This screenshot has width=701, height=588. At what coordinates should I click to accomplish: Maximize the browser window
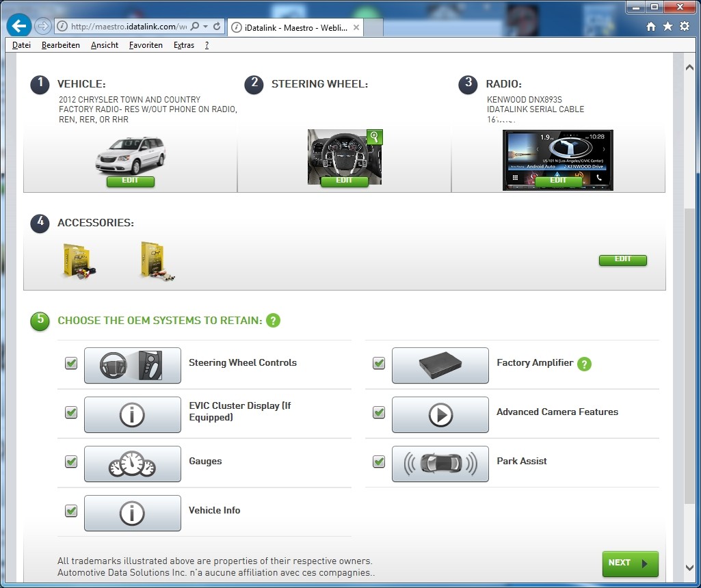click(654, 7)
